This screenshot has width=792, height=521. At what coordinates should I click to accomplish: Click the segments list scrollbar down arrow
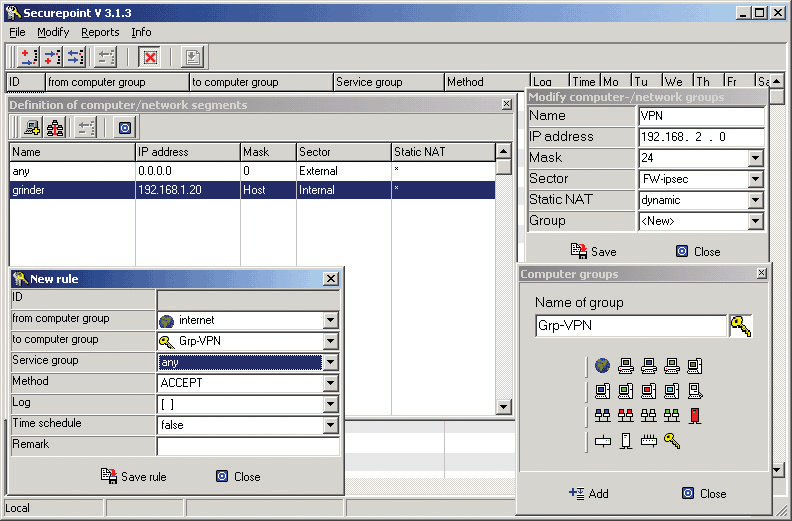(x=503, y=406)
